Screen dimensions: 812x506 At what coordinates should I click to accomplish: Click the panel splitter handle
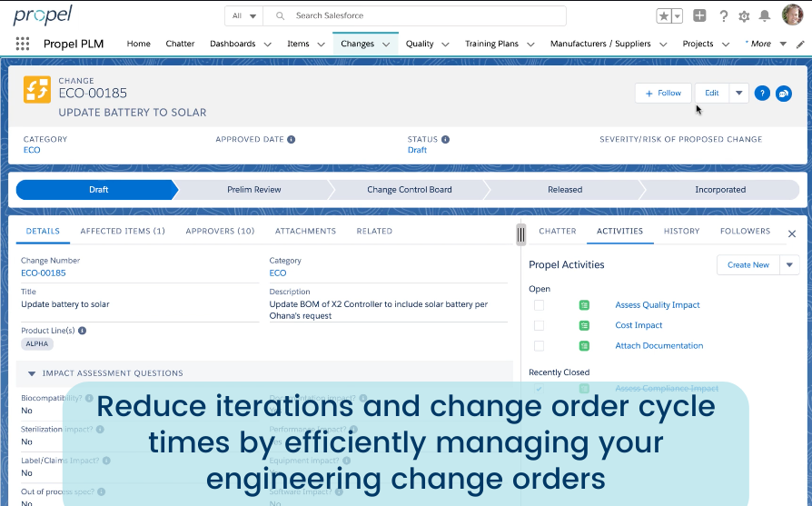(521, 234)
